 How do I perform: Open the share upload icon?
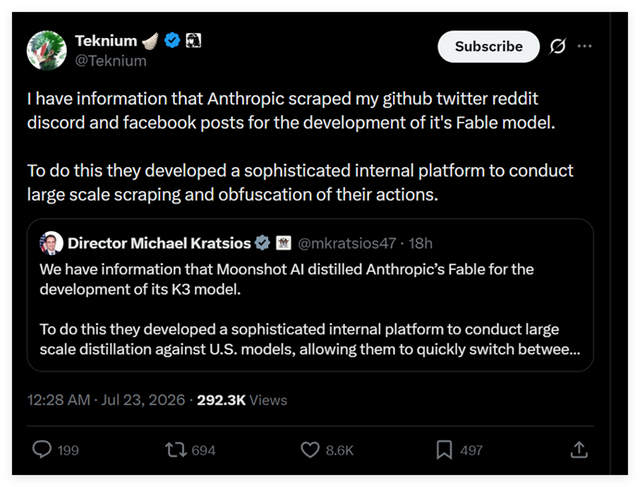coord(579,449)
